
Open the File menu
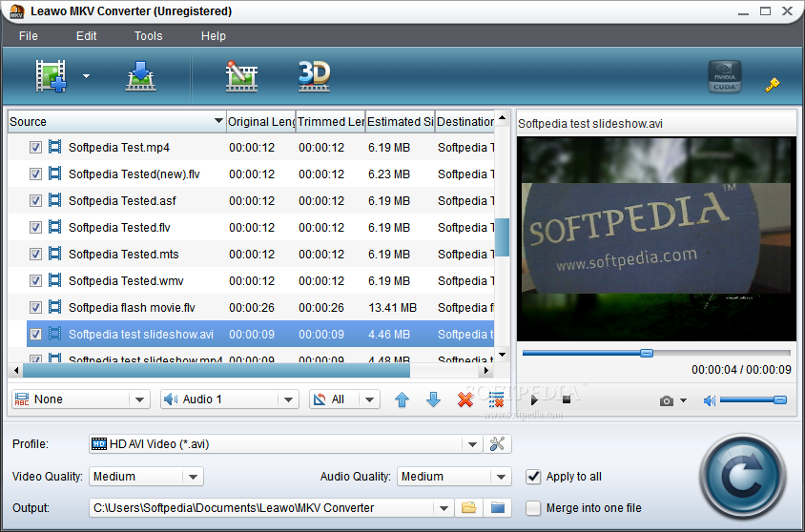tap(29, 36)
